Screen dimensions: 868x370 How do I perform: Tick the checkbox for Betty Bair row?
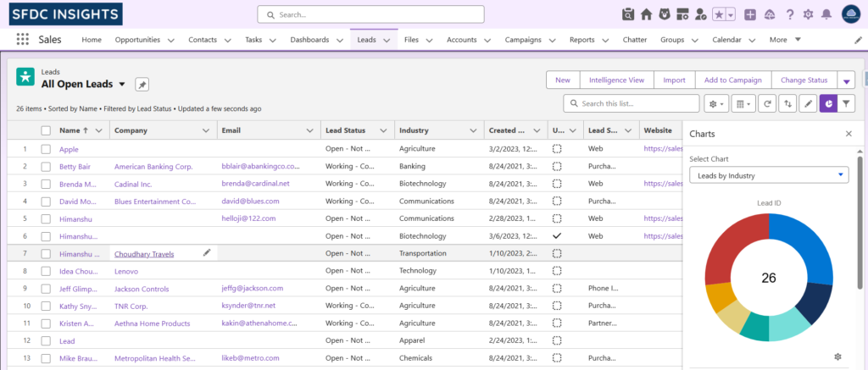tap(46, 167)
